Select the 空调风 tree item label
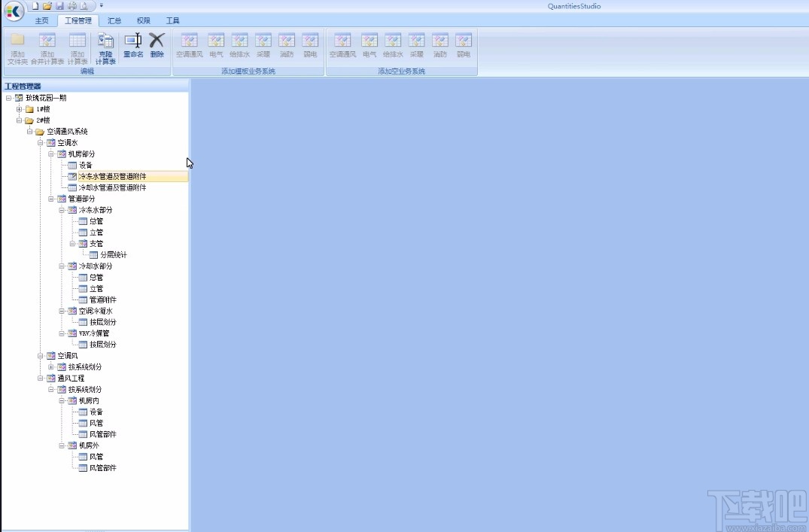Screen dimensions: 809x532 68,356
